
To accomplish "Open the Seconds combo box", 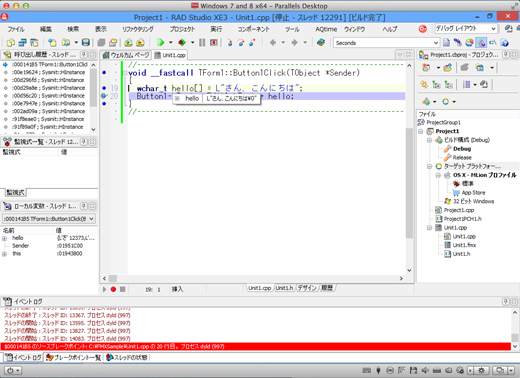I will [387, 43].
